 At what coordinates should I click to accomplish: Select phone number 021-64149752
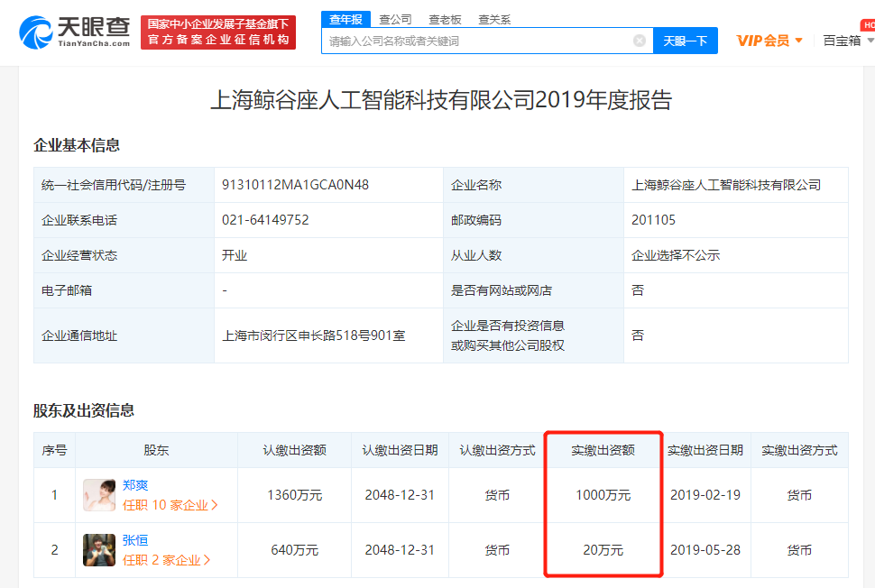265,220
